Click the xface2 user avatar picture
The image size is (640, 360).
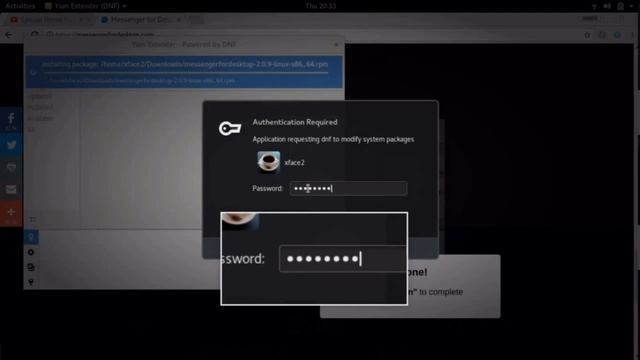[269, 162]
